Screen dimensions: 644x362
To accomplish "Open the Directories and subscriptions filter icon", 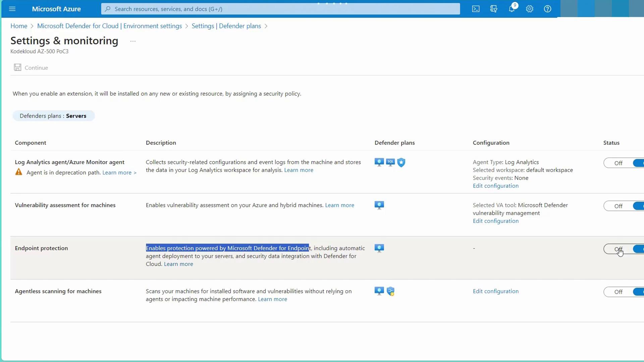I will click(x=493, y=9).
